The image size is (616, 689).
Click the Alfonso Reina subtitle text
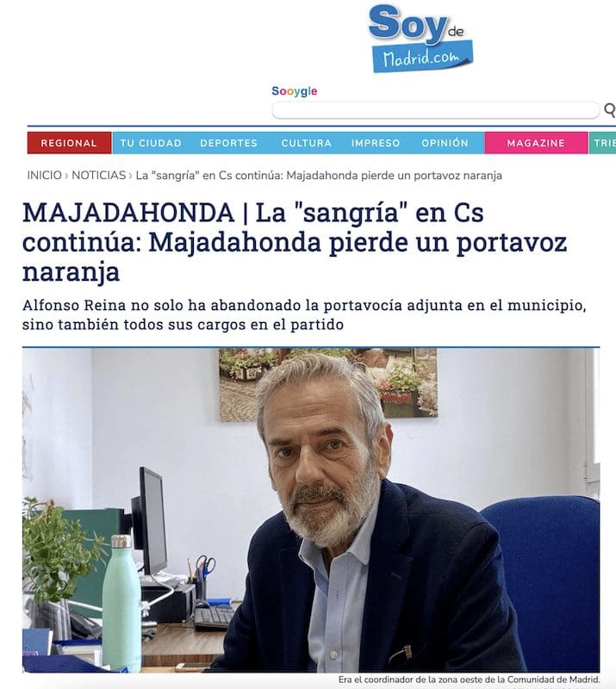(x=304, y=314)
